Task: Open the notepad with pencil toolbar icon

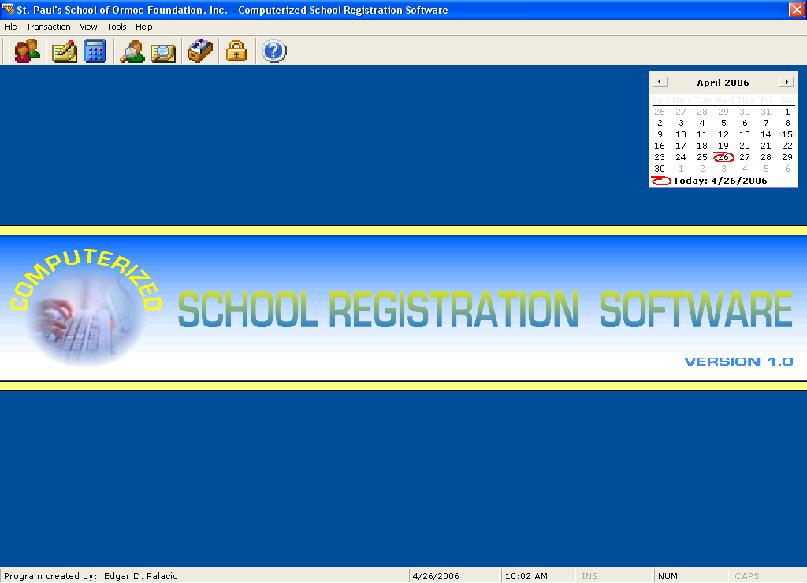Action: [64, 51]
